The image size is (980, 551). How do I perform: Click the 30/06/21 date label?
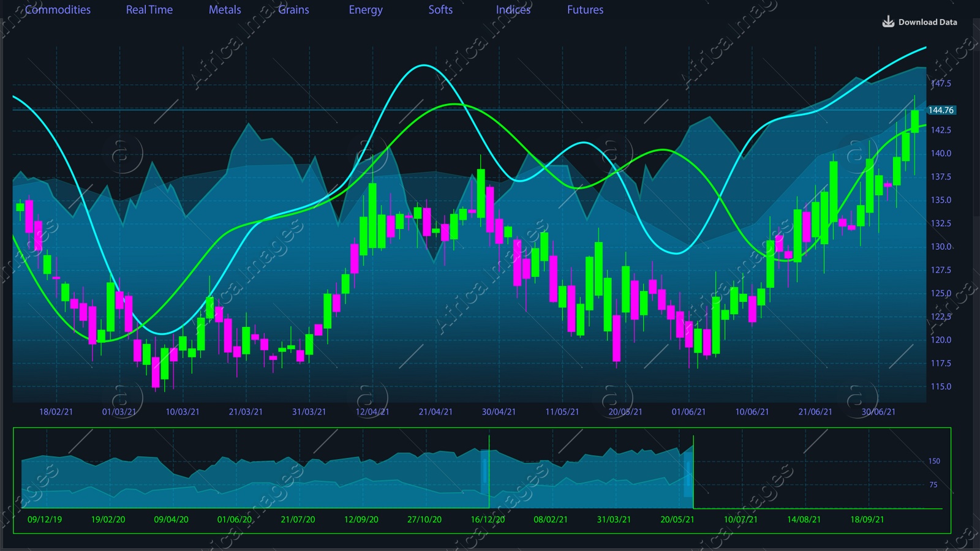(878, 411)
